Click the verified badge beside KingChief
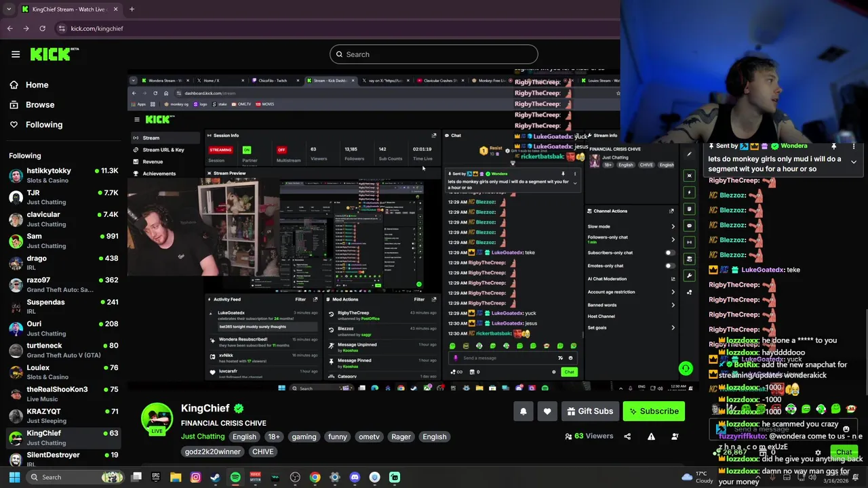The width and height of the screenshot is (868, 488). [x=239, y=409]
